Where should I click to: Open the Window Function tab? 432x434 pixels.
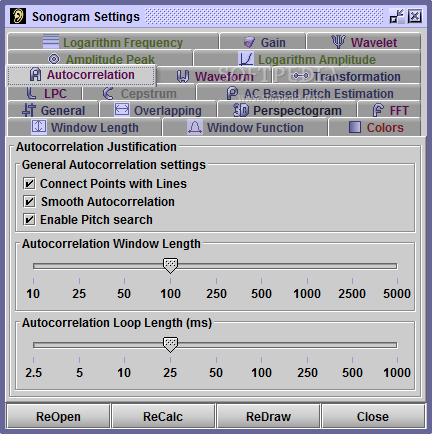point(245,127)
